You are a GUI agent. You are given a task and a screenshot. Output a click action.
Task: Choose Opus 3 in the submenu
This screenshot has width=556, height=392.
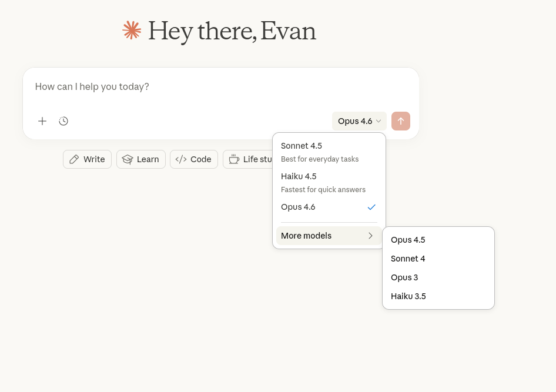pyautogui.click(x=404, y=277)
